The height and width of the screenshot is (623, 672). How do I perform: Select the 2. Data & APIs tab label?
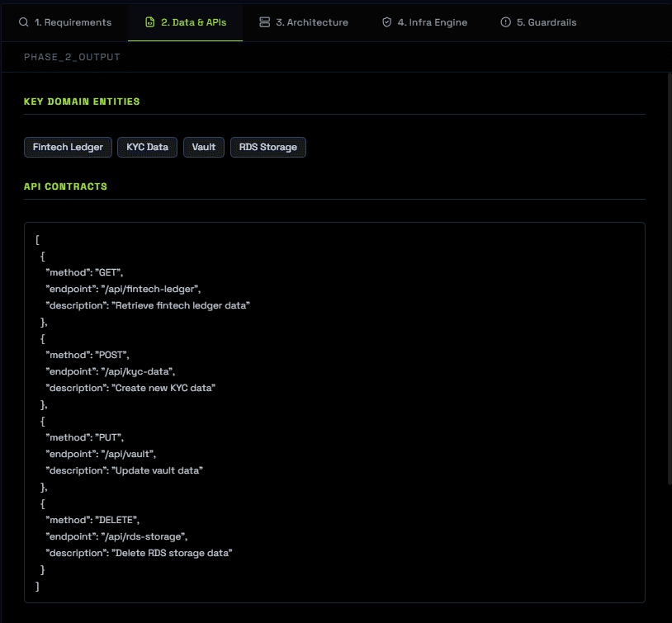(x=193, y=22)
